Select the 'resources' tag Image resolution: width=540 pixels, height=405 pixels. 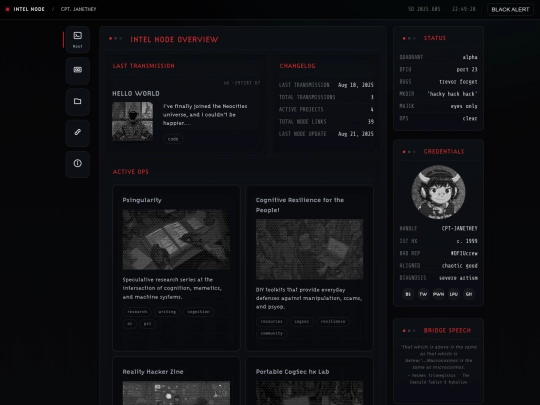coord(271,322)
